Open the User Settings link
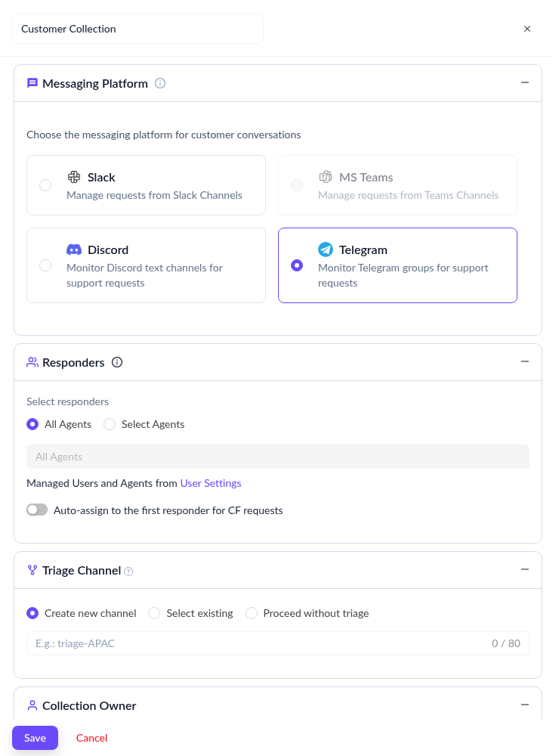 coord(211,483)
